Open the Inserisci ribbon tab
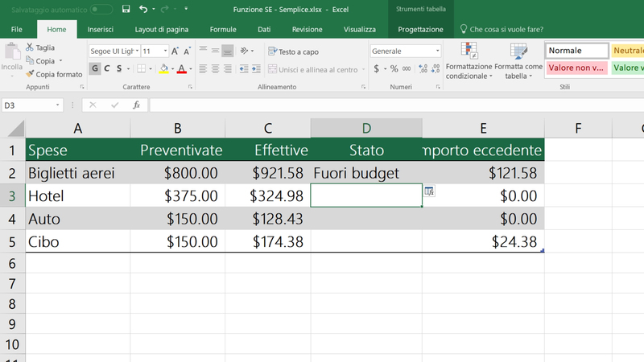The height and width of the screenshot is (362, 644). pos(101,29)
